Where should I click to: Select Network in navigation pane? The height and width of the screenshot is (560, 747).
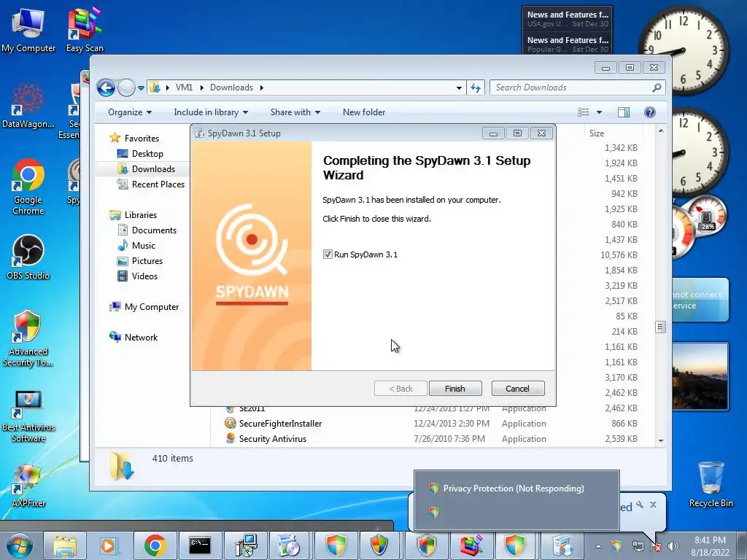141,338
